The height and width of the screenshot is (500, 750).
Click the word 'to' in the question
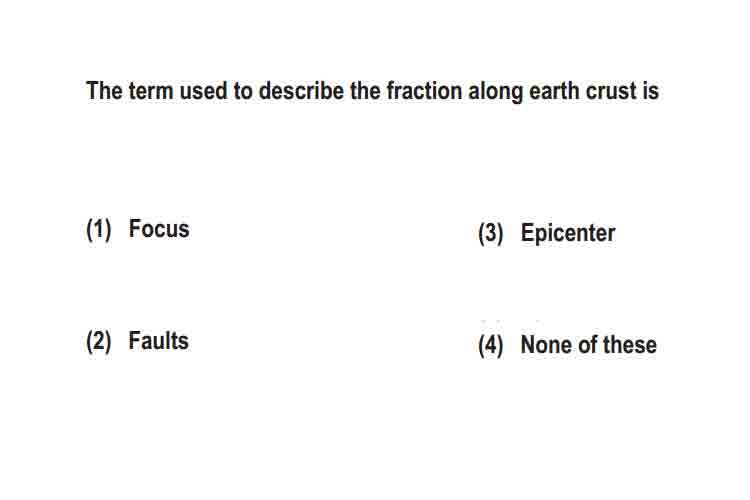click(x=243, y=91)
